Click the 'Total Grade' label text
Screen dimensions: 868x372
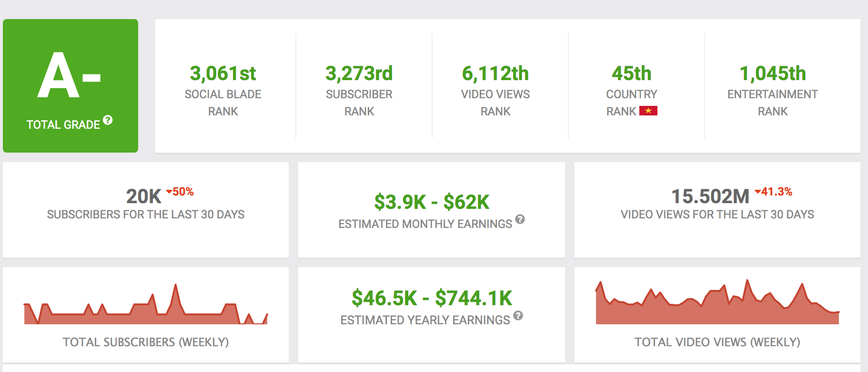[x=63, y=125]
